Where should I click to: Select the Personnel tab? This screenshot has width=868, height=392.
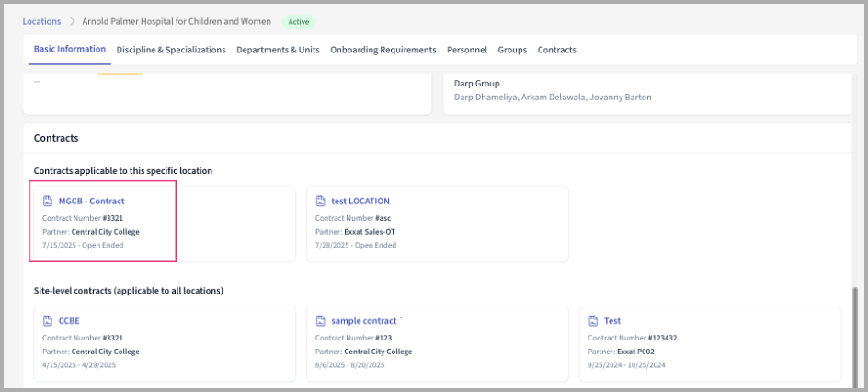tap(467, 50)
